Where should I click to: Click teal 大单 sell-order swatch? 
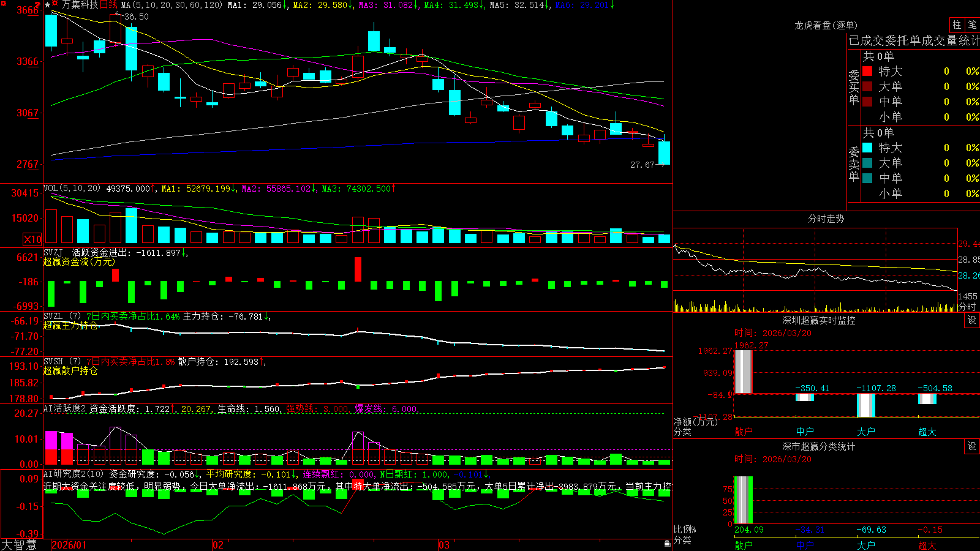point(867,163)
